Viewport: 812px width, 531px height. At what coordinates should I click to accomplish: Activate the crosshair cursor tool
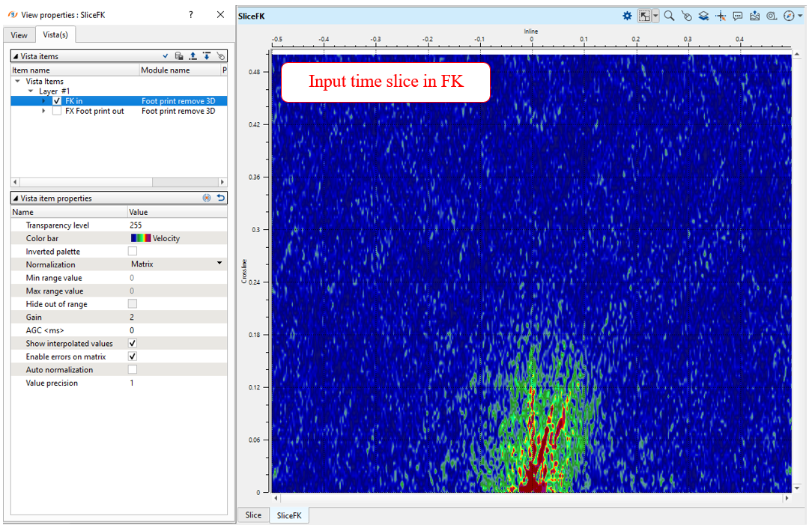[x=721, y=16]
